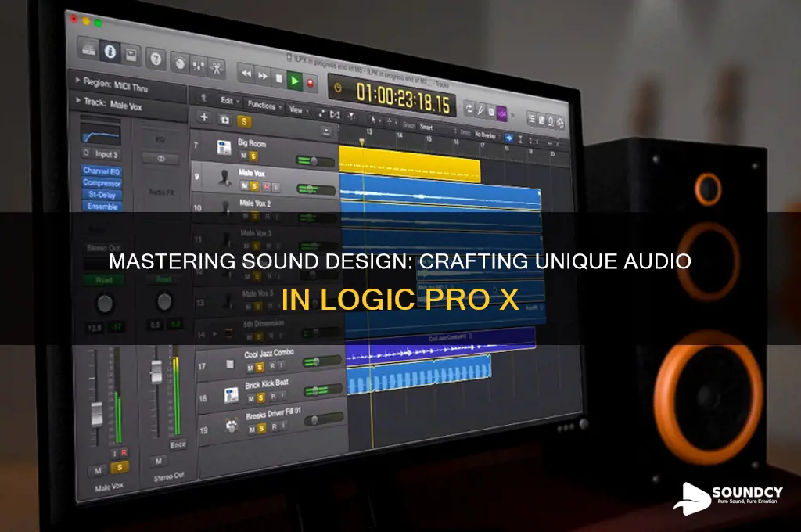Mute the Male Vox track in the track header
Image resolution: width=801 pixels, height=532 pixels.
(245, 185)
